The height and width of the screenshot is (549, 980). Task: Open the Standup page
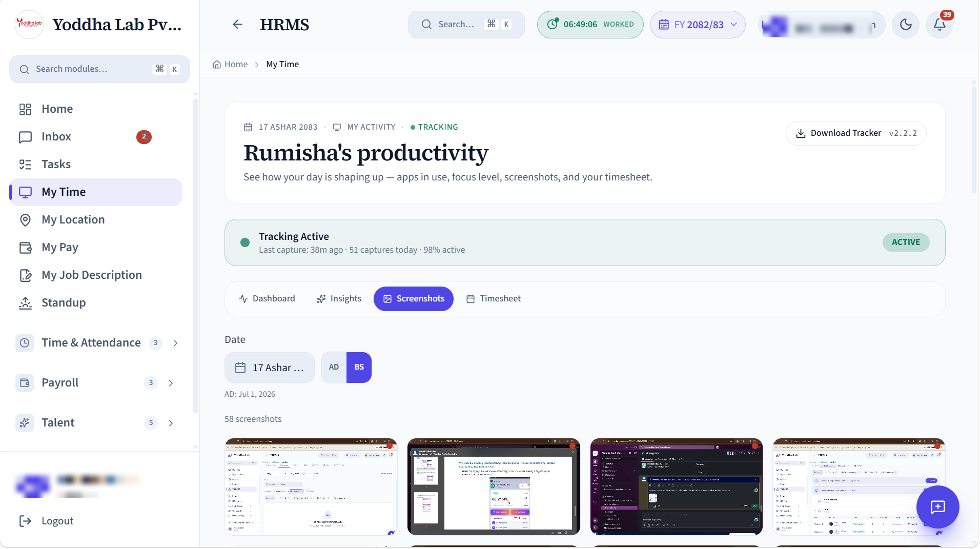point(96,303)
